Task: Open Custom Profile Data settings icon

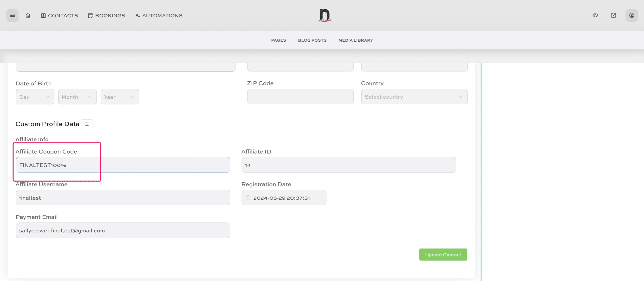Action: [87, 124]
